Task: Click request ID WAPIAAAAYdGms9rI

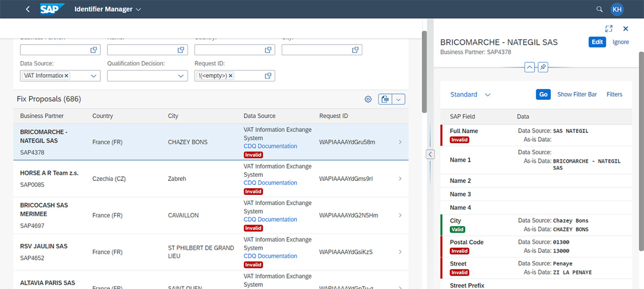Action: (346, 179)
